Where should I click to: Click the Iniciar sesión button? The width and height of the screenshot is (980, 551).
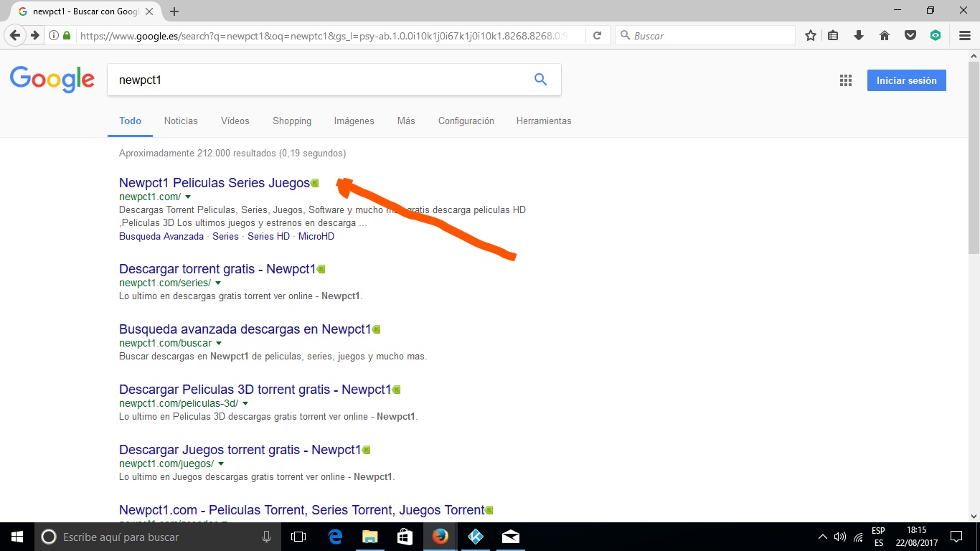(x=907, y=80)
